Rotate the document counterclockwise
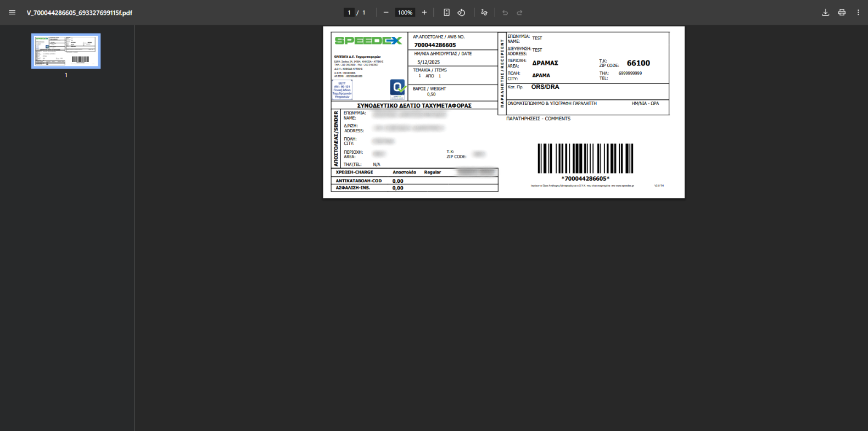 [x=461, y=13]
